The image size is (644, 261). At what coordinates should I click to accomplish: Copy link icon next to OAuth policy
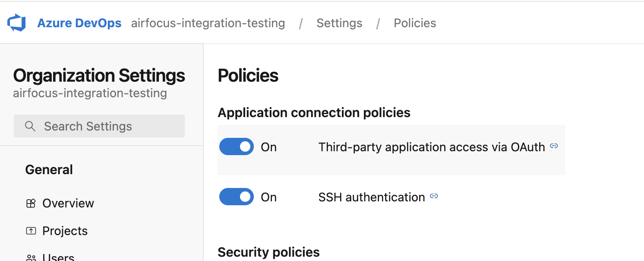554,146
